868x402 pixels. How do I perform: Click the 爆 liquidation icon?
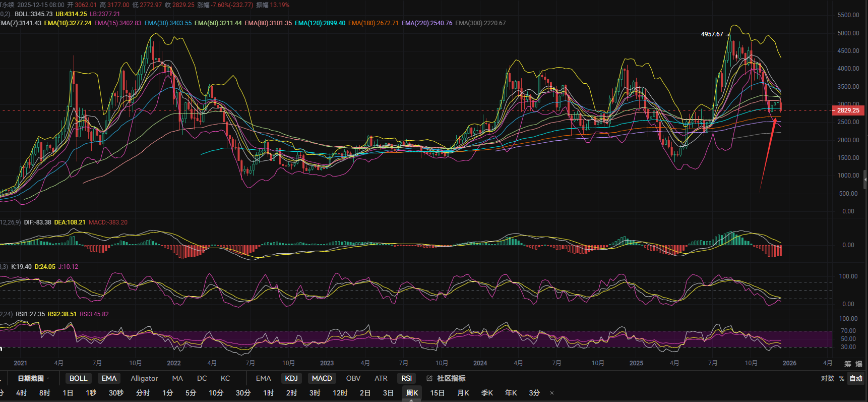(858, 364)
